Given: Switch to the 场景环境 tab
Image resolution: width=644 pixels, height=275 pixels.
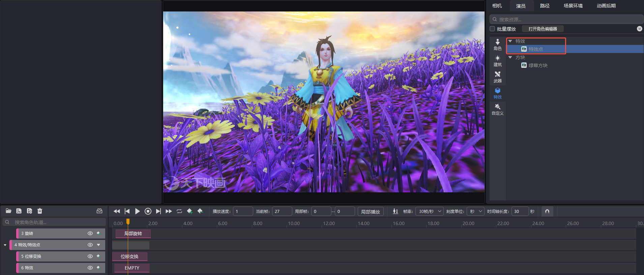Looking at the screenshot, I should [573, 6].
